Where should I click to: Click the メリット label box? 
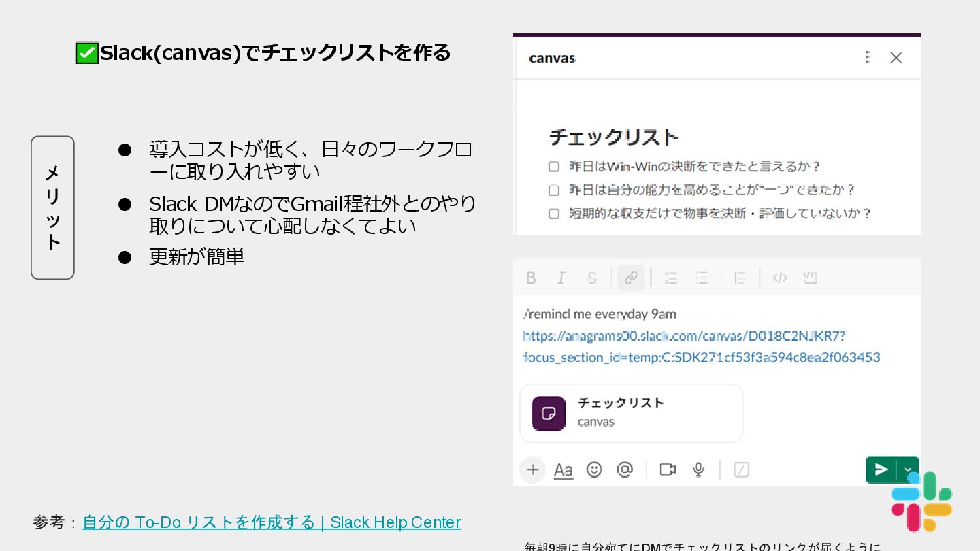tap(52, 207)
